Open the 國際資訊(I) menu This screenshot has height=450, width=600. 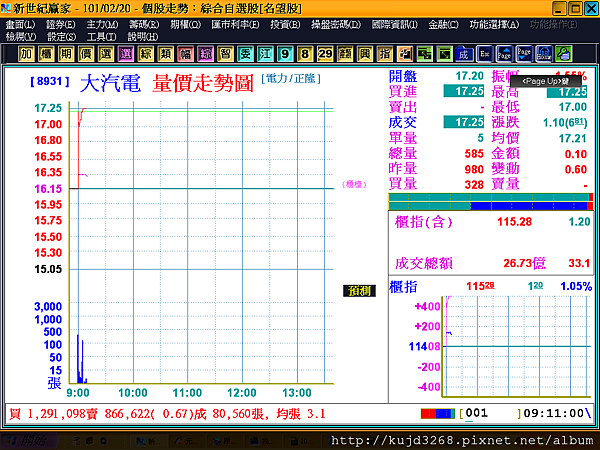point(394,25)
